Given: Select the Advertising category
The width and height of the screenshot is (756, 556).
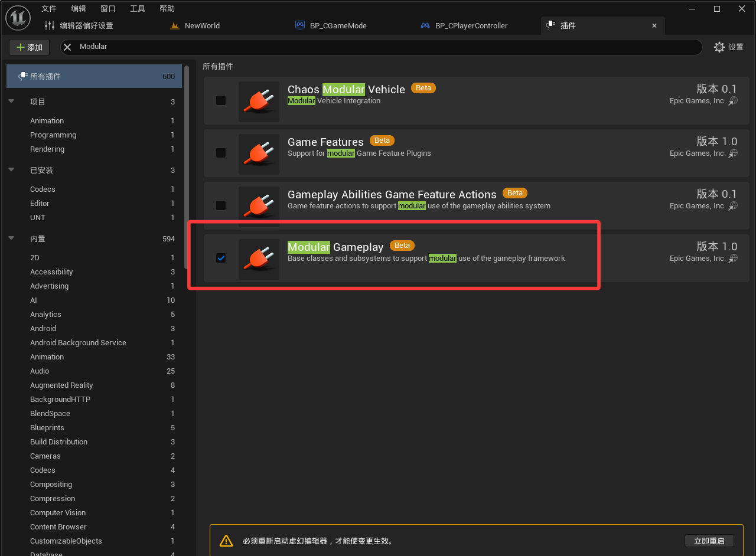Looking at the screenshot, I should click(x=94, y=286).
